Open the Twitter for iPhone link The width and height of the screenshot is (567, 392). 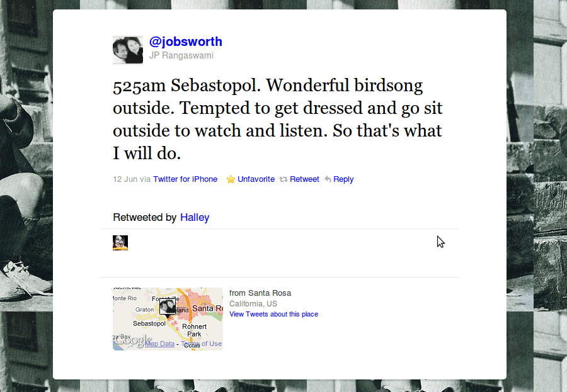[x=185, y=179]
